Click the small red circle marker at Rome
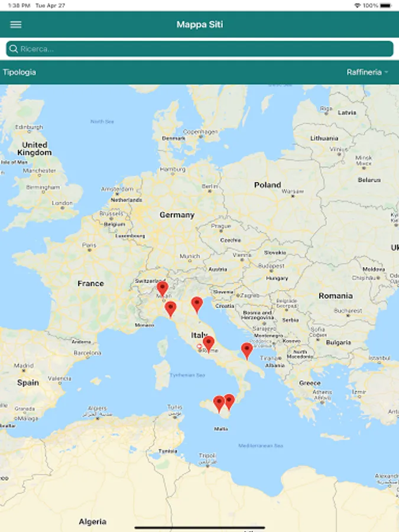Viewport: 399px width, 532px height. click(199, 347)
